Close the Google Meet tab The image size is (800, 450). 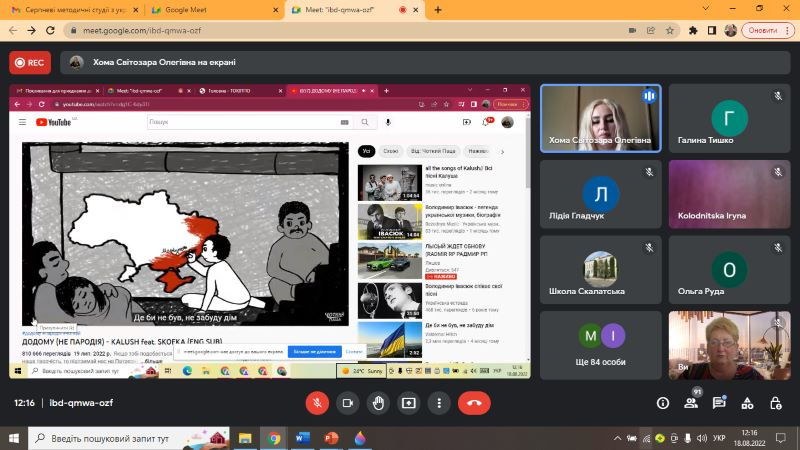tap(276, 10)
